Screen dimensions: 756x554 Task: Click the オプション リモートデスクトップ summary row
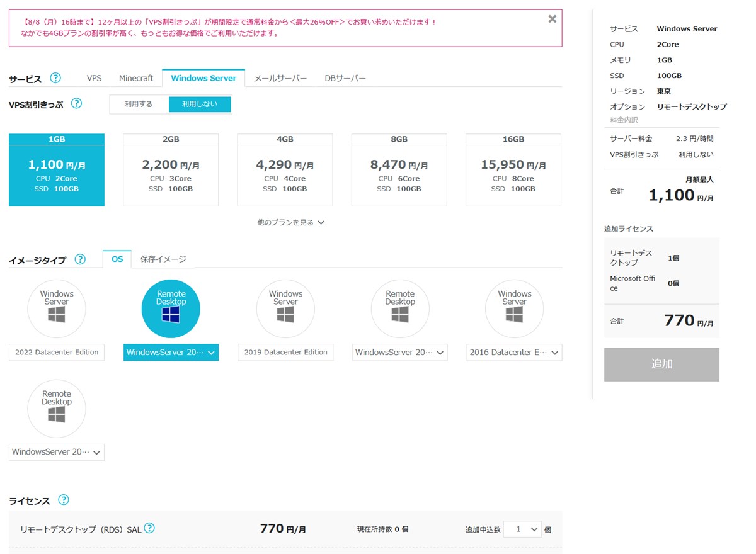(668, 107)
